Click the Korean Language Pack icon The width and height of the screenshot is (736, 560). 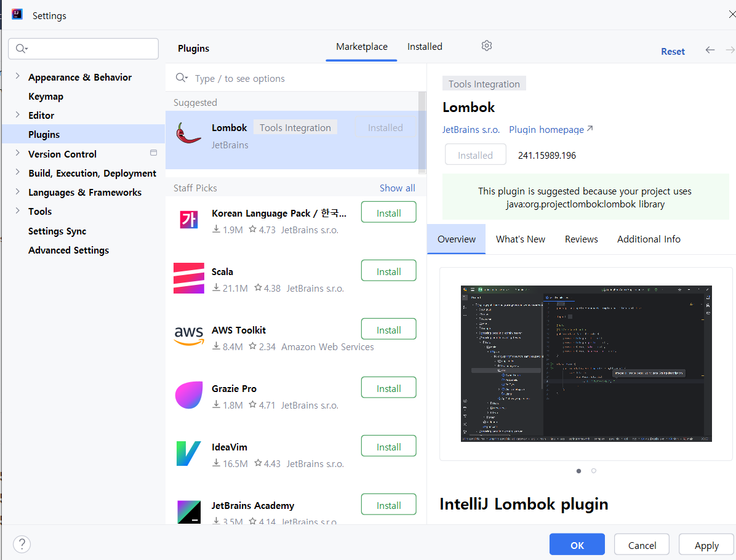click(x=189, y=219)
